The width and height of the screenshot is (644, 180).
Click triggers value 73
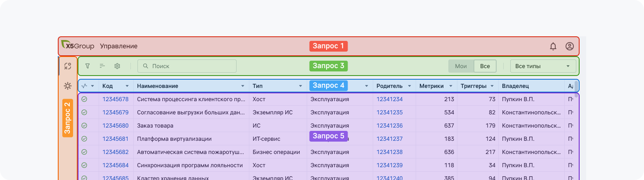coord(492,99)
